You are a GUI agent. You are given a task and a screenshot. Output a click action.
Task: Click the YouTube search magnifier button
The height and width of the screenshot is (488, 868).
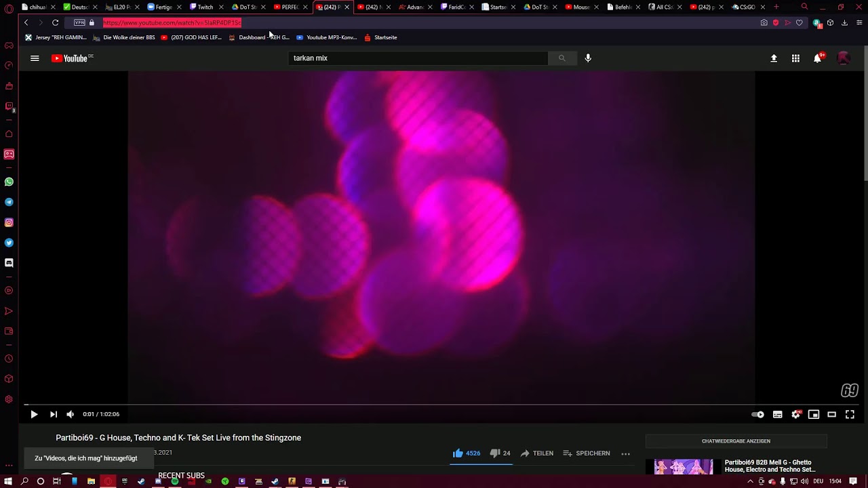pos(561,58)
